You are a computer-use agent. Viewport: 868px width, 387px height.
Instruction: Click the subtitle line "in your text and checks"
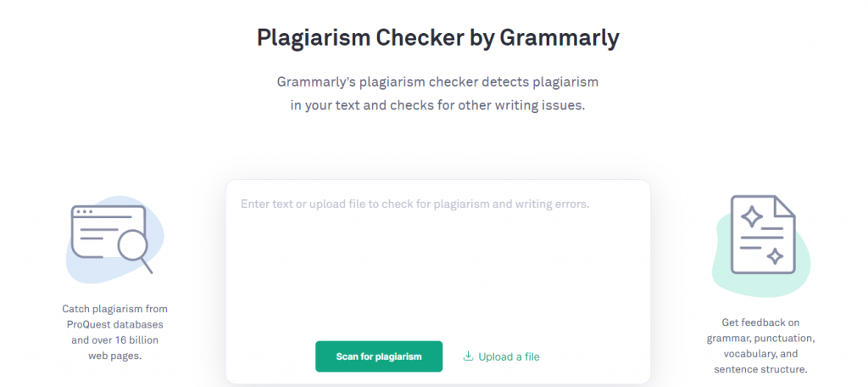coord(437,108)
